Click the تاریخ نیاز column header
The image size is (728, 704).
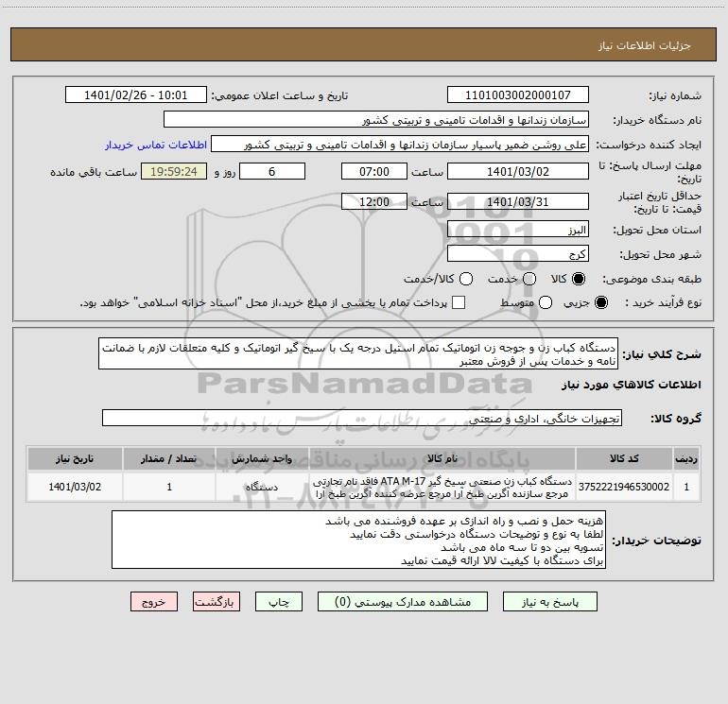coord(75,458)
